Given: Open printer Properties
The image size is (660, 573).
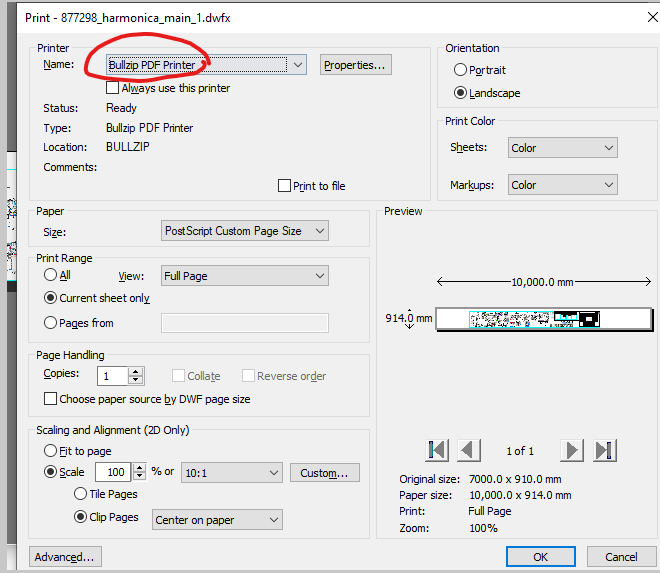Looking at the screenshot, I should coord(356,65).
